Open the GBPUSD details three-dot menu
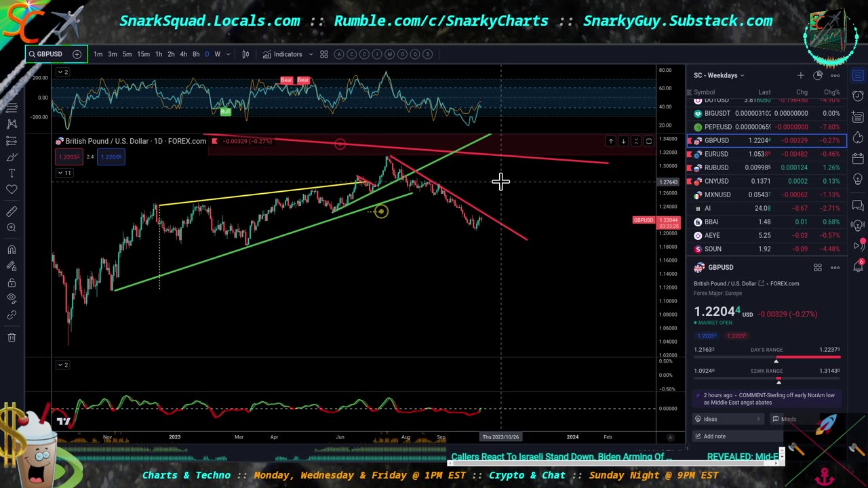Screen dimensions: 868x488 click(835, 268)
